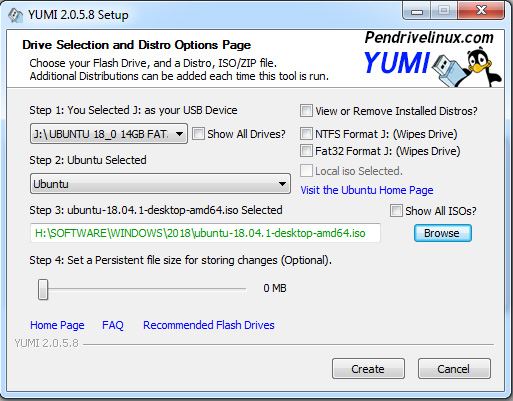Open the USB drive J: dropdown
Viewport: 513px width, 401px height.
pyautogui.click(x=109, y=134)
